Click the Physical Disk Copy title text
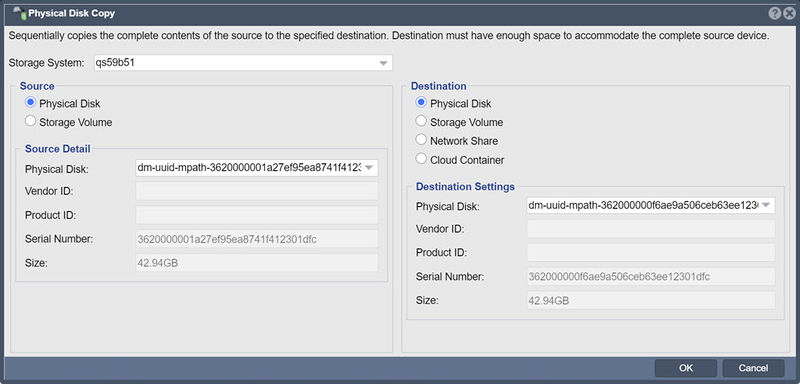800x384 pixels. click(x=71, y=14)
